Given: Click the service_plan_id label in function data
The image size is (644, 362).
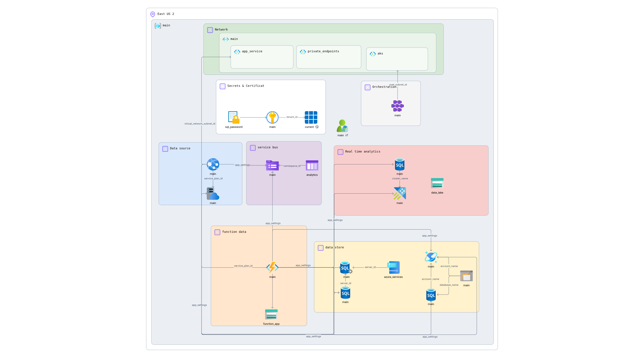Looking at the screenshot, I should [x=243, y=266].
